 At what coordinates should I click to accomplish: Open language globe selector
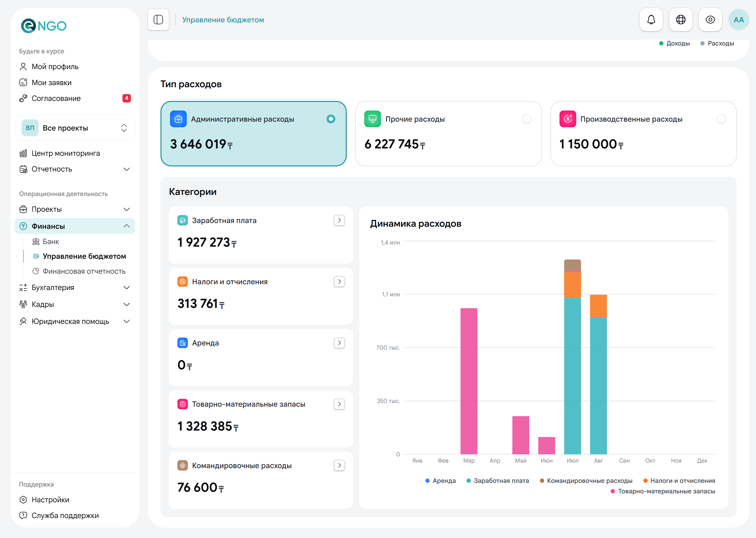click(681, 19)
